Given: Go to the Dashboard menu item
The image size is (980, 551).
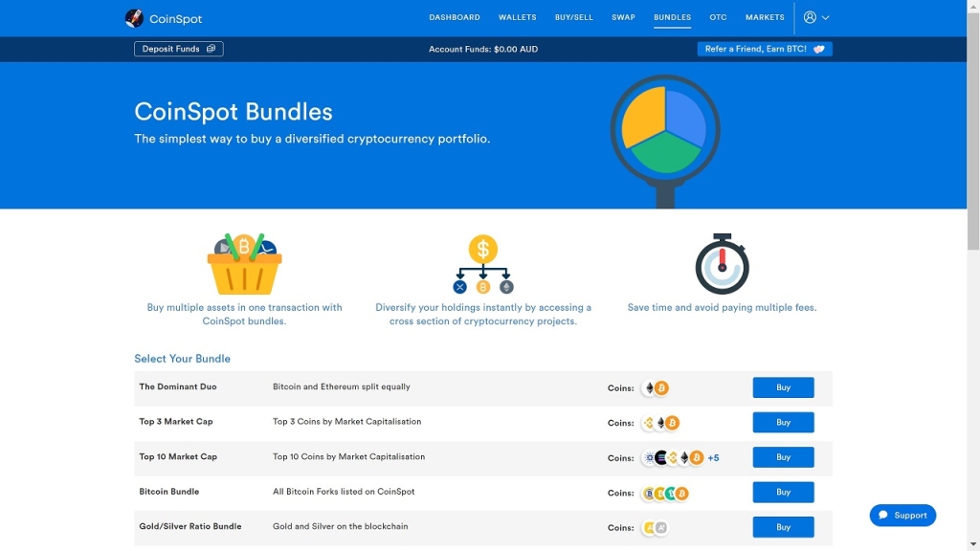Looking at the screenshot, I should (455, 17).
